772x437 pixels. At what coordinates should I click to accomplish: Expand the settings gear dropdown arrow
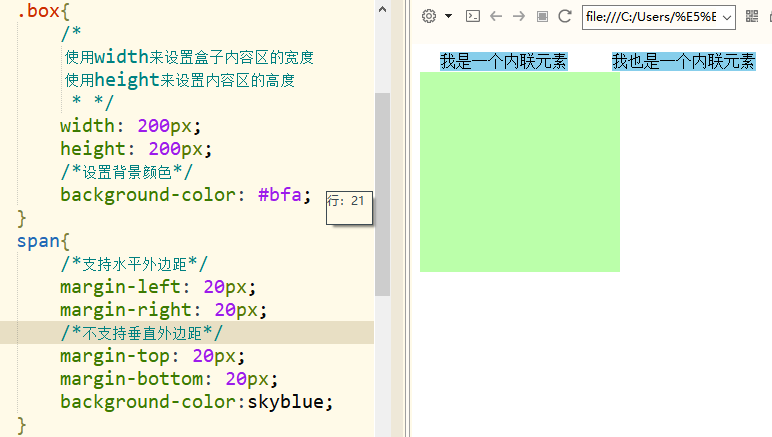pyautogui.click(x=449, y=16)
